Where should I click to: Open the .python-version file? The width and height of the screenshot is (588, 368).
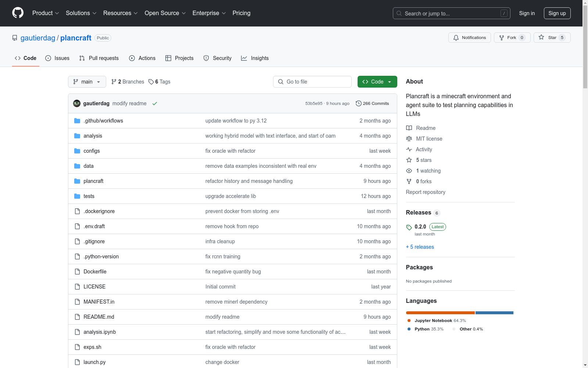(x=101, y=256)
